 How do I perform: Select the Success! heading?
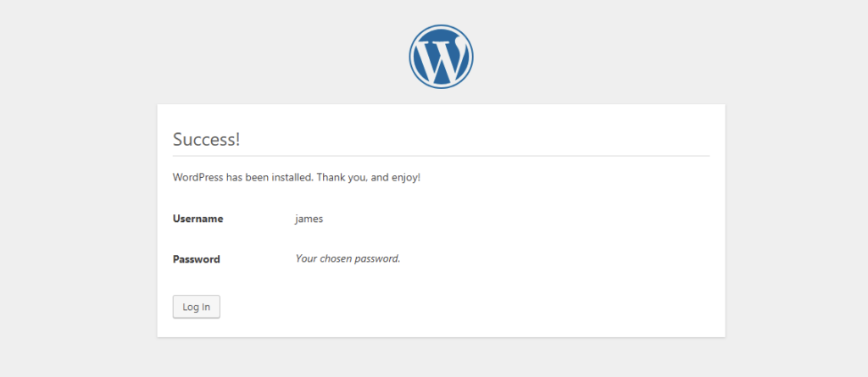tap(207, 139)
